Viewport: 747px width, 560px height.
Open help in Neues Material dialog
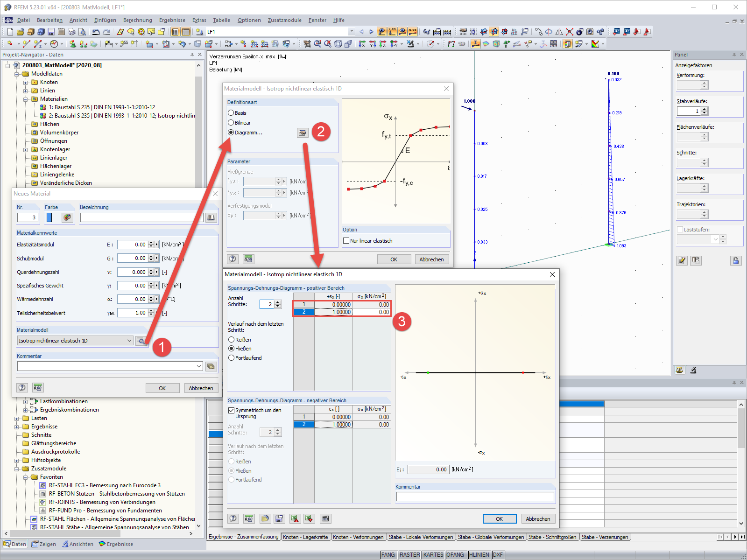22,388
